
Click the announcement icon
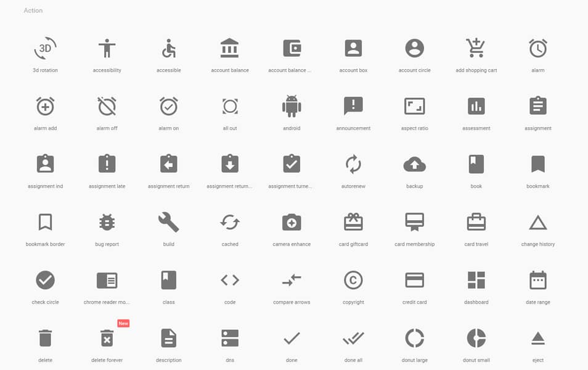[353, 105]
